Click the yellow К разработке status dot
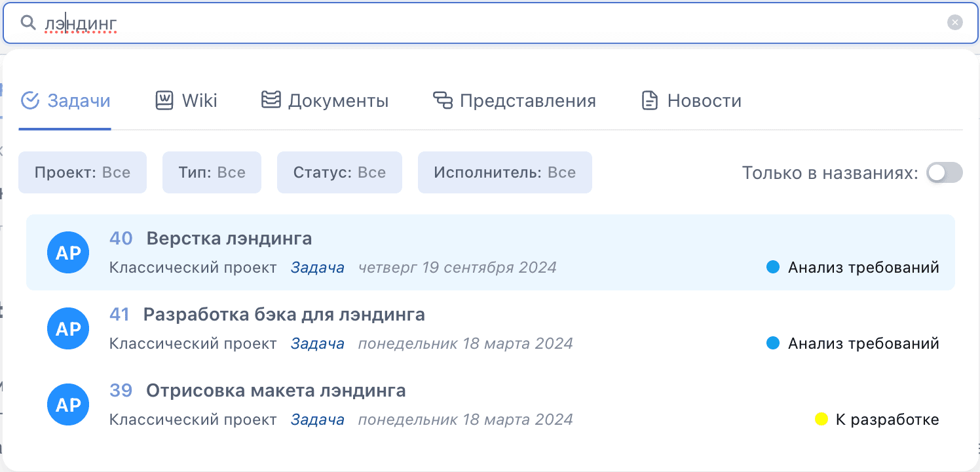The height and width of the screenshot is (472, 980). (x=821, y=420)
